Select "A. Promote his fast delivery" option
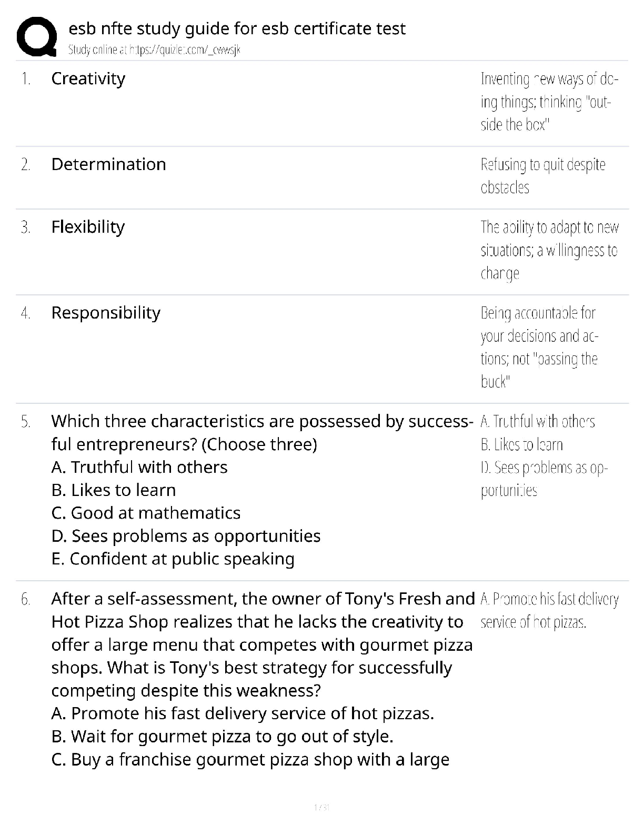 click(x=243, y=713)
